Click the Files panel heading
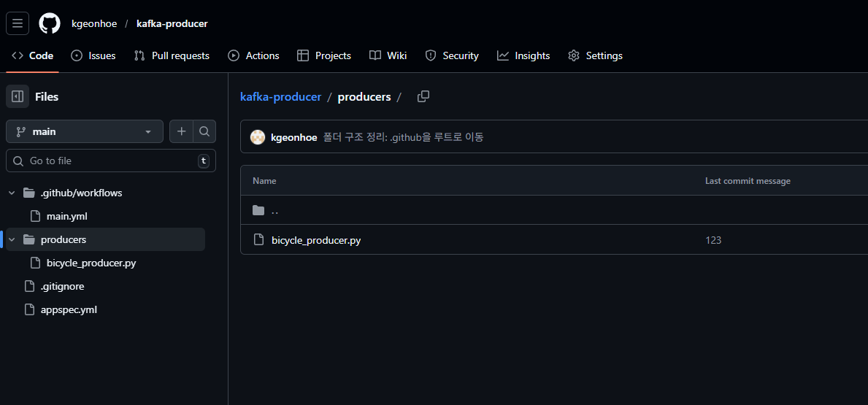The width and height of the screenshot is (868, 405). [47, 97]
